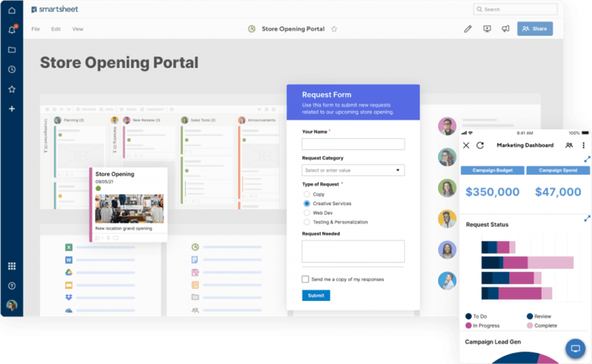
Task: Expand the Request Status widget arrow
Action: coord(587,218)
